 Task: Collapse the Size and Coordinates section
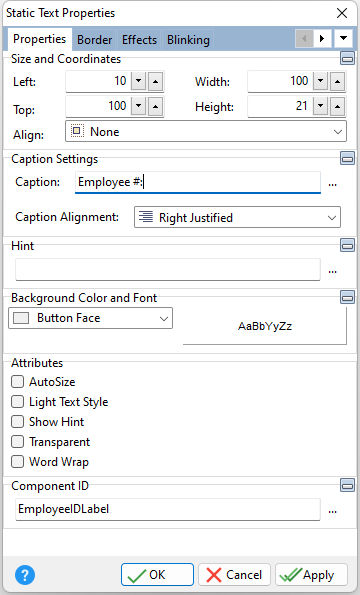(347, 59)
